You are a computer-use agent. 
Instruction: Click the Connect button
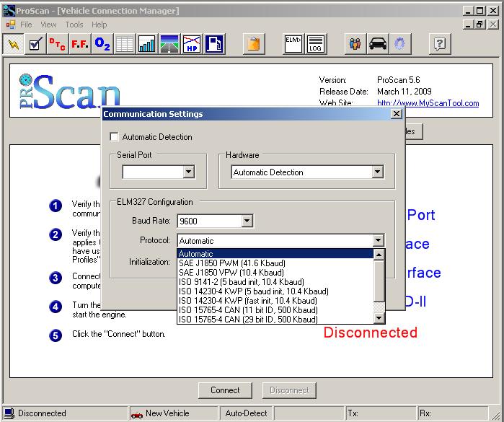(225, 390)
